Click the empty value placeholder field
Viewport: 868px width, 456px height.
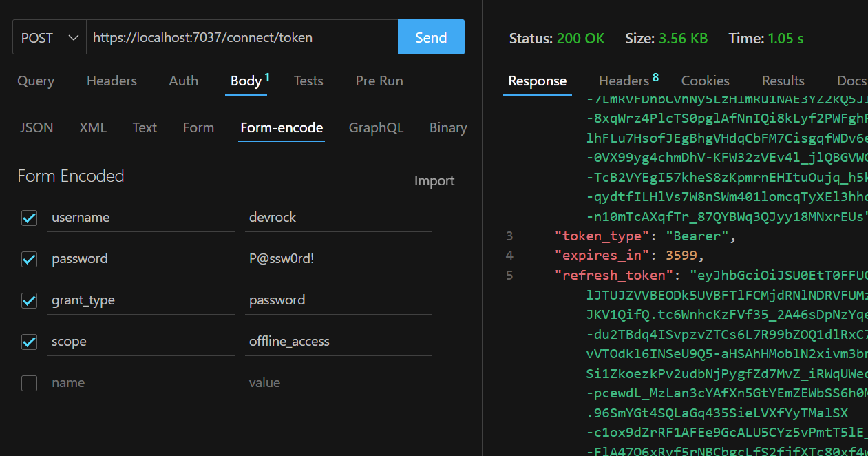pyautogui.click(x=338, y=383)
